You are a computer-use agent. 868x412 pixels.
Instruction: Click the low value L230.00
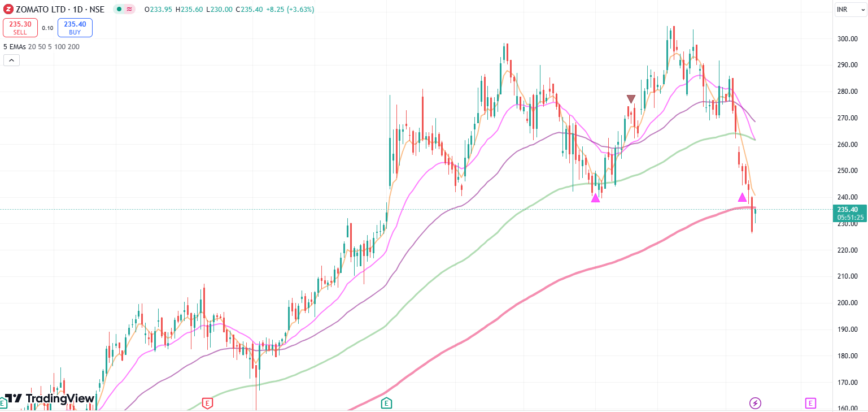(219, 10)
